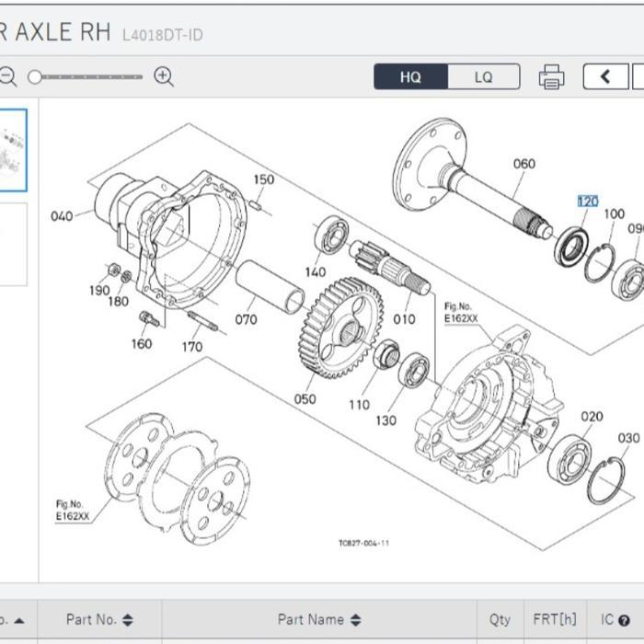
Task: Sort by Part No. column
Action: (99, 619)
